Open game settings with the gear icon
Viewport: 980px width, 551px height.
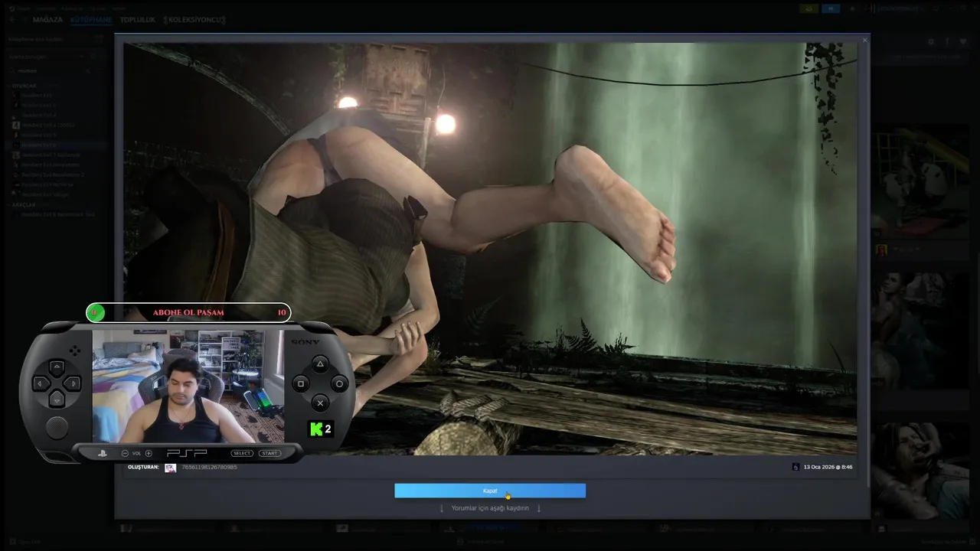click(931, 41)
